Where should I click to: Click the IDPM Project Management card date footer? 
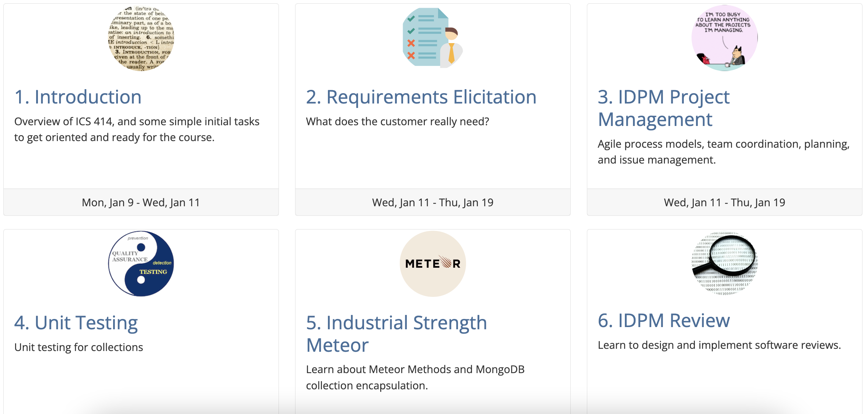pos(724,202)
